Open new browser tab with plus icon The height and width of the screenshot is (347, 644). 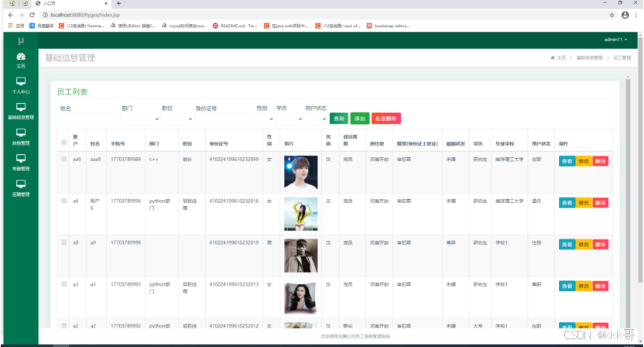point(118,3)
